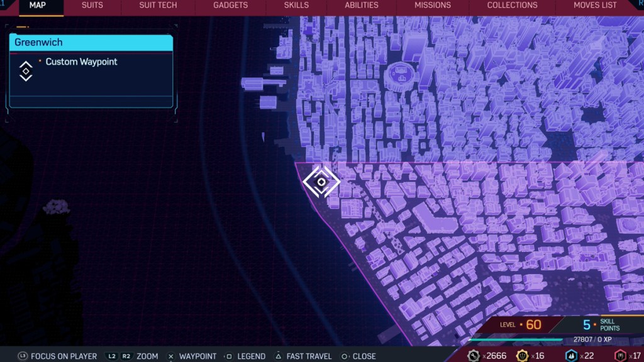
Task: Click the square Legend button icon
Action: click(x=229, y=356)
